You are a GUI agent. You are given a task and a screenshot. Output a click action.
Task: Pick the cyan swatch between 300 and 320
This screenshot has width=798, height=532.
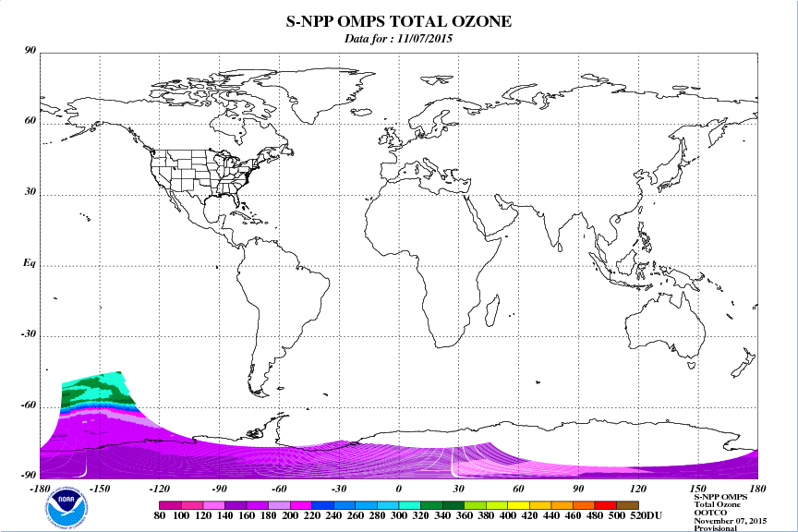(x=410, y=505)
